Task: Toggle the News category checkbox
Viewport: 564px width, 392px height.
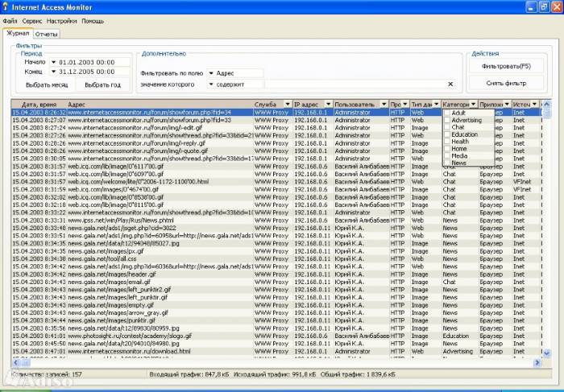Action: 447,163
